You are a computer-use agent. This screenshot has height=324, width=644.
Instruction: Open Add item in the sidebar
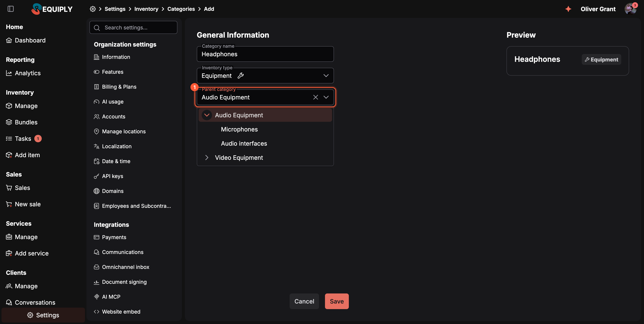(23, 155)
